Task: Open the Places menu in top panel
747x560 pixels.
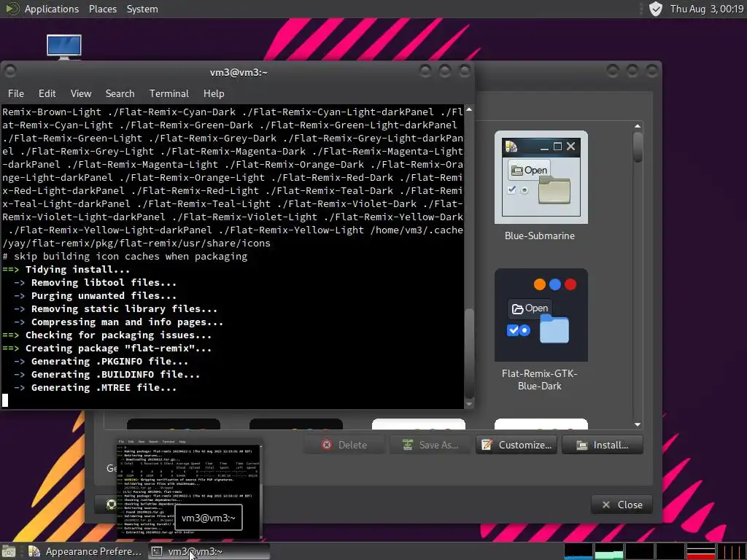Action: tap(102, 9)
